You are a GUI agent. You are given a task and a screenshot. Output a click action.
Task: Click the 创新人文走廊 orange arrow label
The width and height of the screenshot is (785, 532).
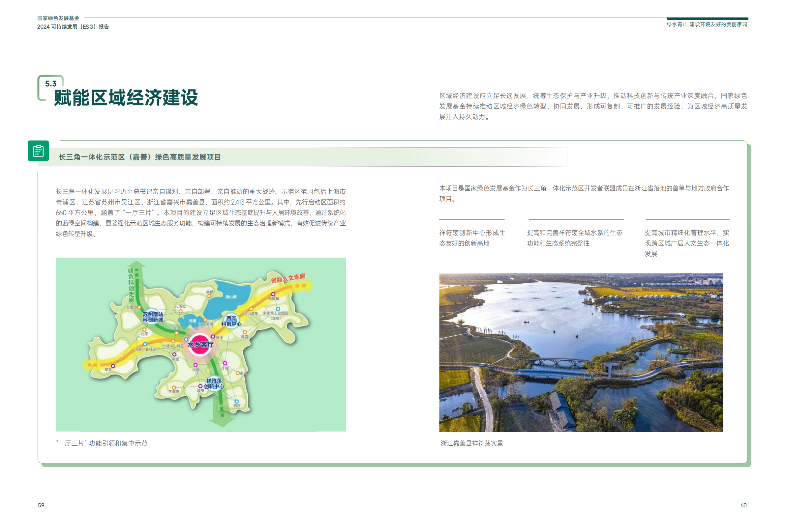288,278
